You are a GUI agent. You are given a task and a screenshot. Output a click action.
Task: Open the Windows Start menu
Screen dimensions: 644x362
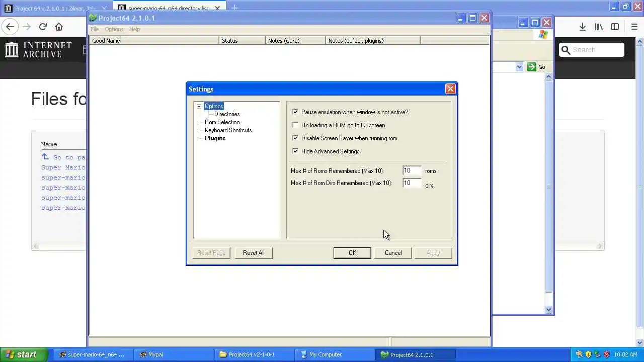24,354
